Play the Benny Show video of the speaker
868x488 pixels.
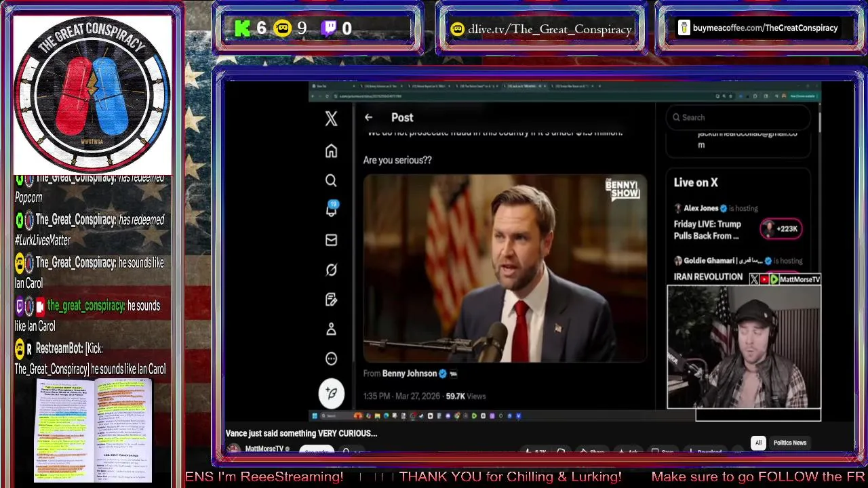(505, 268)
